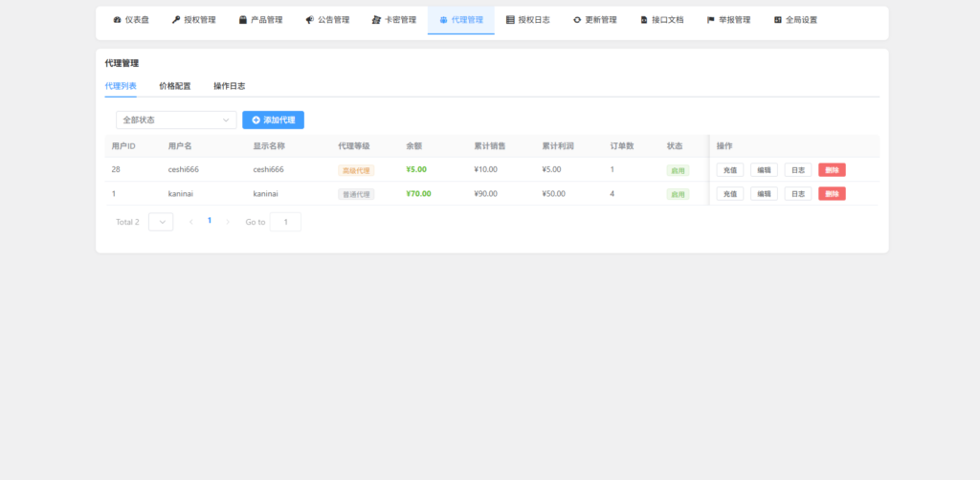Switch to the 操作日志 tab
Image resolution: width=980 pixels, height=480 pixels.
(x=229, y=86)
